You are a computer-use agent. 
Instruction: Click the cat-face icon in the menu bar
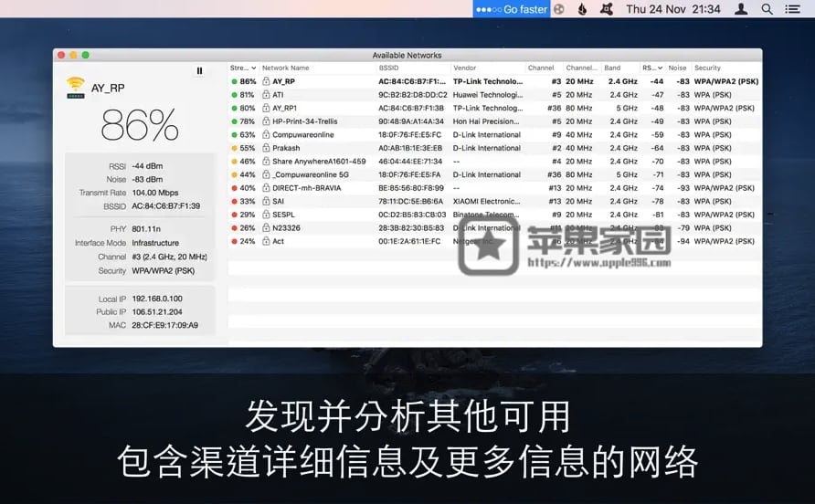[607, 9]
